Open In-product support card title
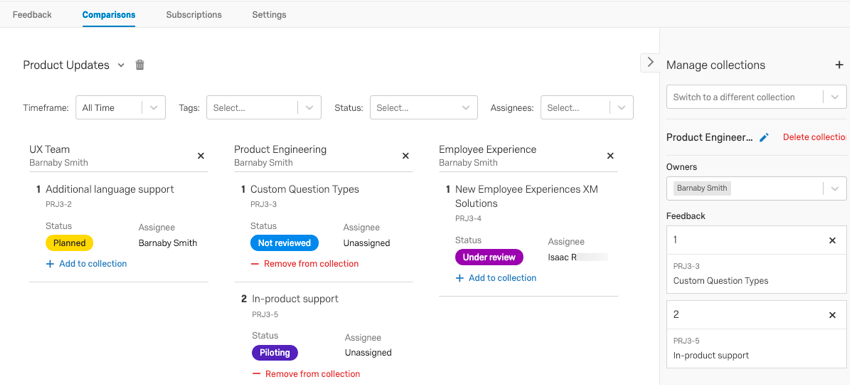The width and height of the screenshot is (850, 385). pyautogui.click(x=295, y=299)
